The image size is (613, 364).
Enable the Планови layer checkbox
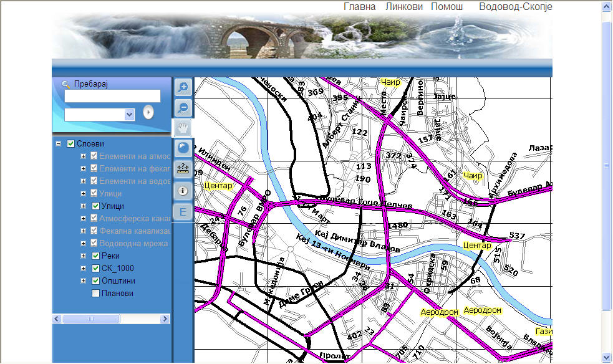coord(95,293)
